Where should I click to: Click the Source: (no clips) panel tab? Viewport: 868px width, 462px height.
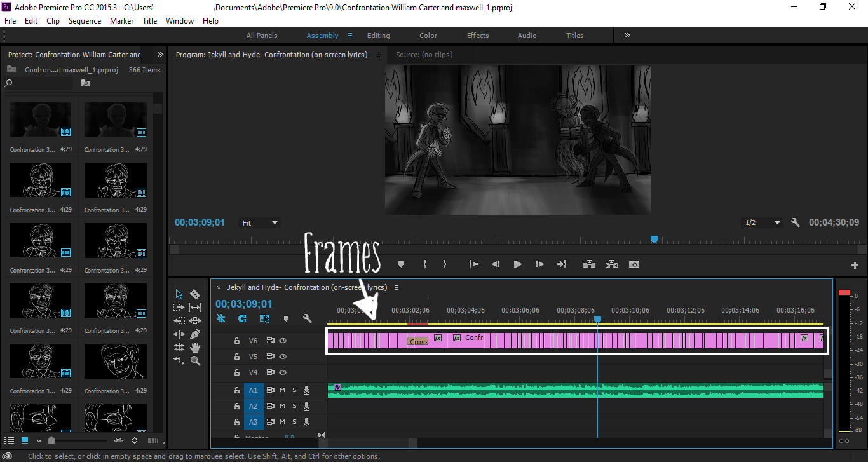pyautogui.click(x=424, y=55)
